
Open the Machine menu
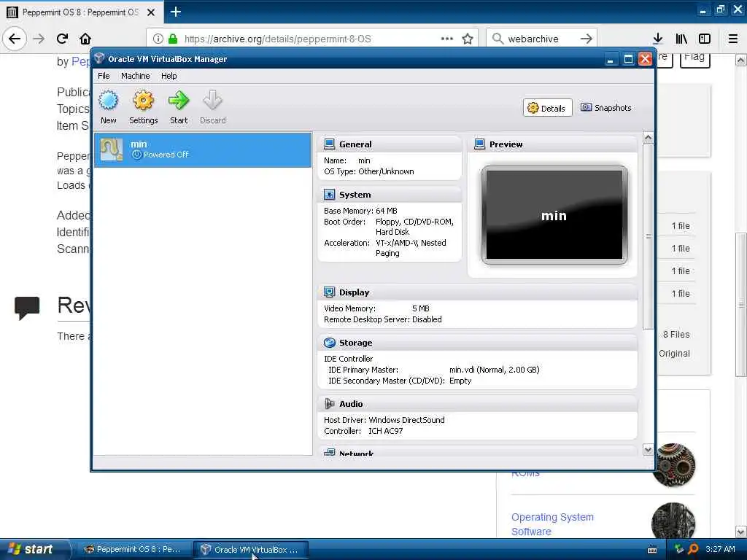(135, 76)
